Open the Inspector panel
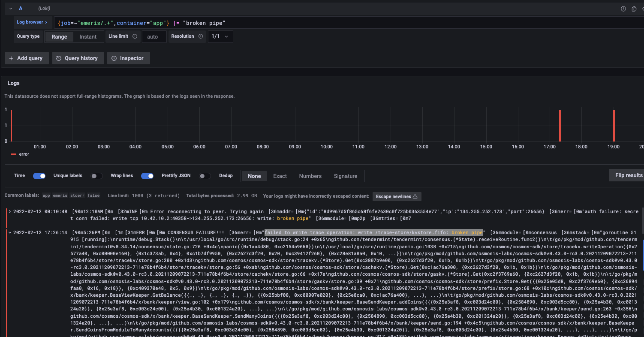Viewport: 644px width, 337px height. (x=128, y=58)
